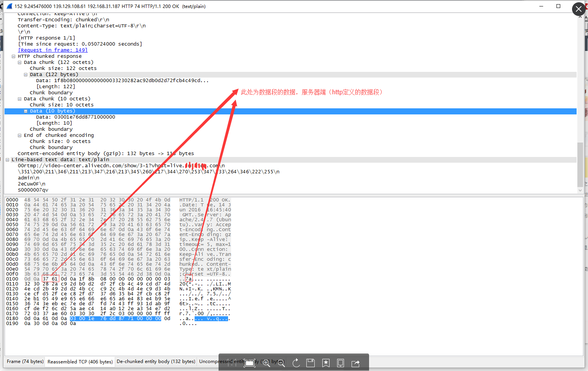Collapse the Data chunk (122 octets) node

[19, 62]
